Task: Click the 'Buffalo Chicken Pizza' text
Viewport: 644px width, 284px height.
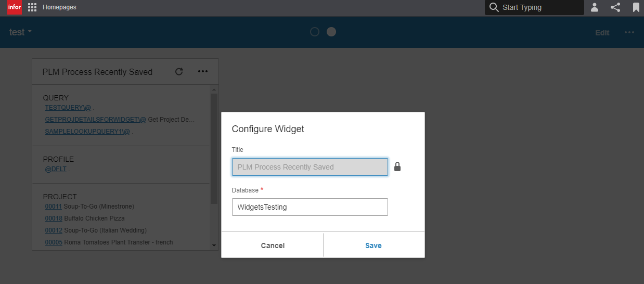Action: (94, 218)
